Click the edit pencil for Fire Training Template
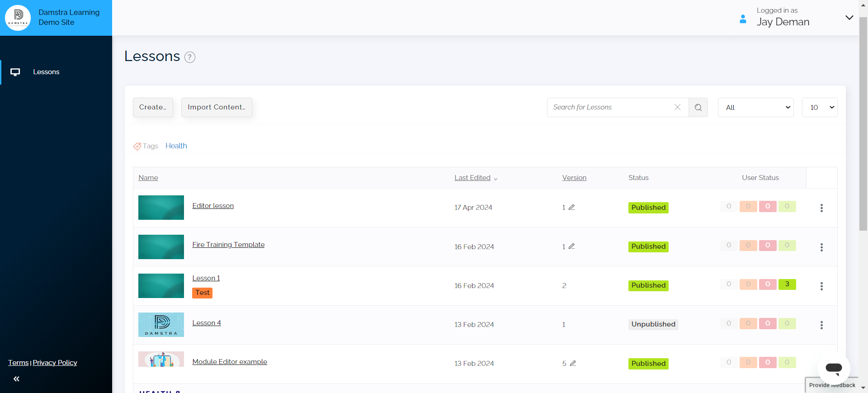Image resolution: width=868 pixels, height=393 pixels. [x=572, y=246]
